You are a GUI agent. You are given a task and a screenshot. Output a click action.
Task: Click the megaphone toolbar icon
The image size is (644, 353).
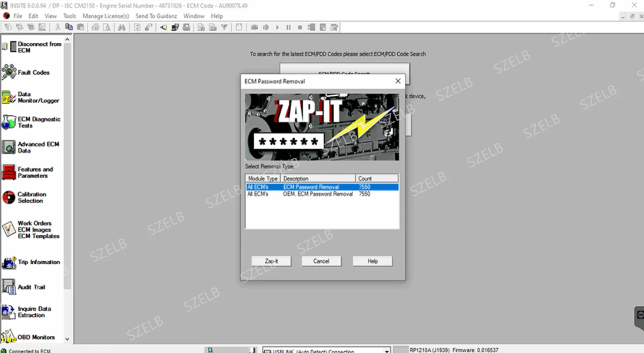[x=164, y=27]
